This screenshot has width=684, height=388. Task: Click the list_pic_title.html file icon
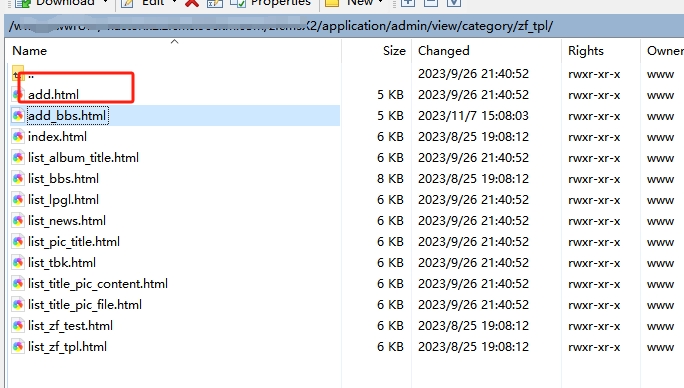(18, 241)
